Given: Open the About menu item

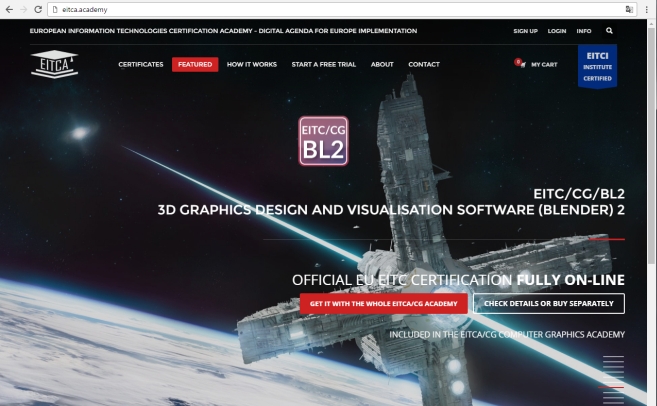Looking at the screenshot, I should click(382, 64).
